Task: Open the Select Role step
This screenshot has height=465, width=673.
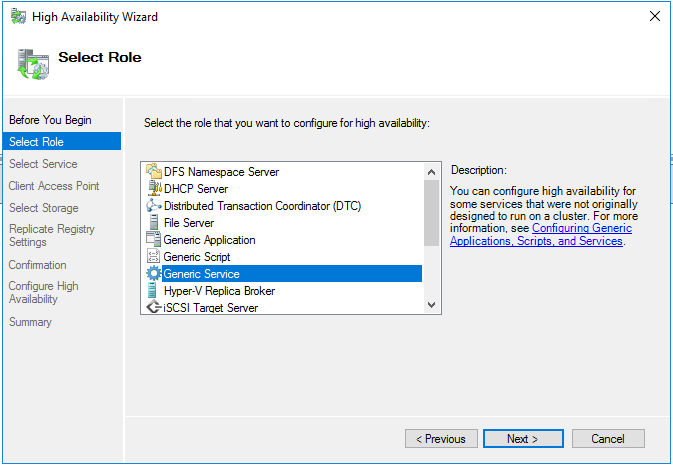Action: pos(36,142)
